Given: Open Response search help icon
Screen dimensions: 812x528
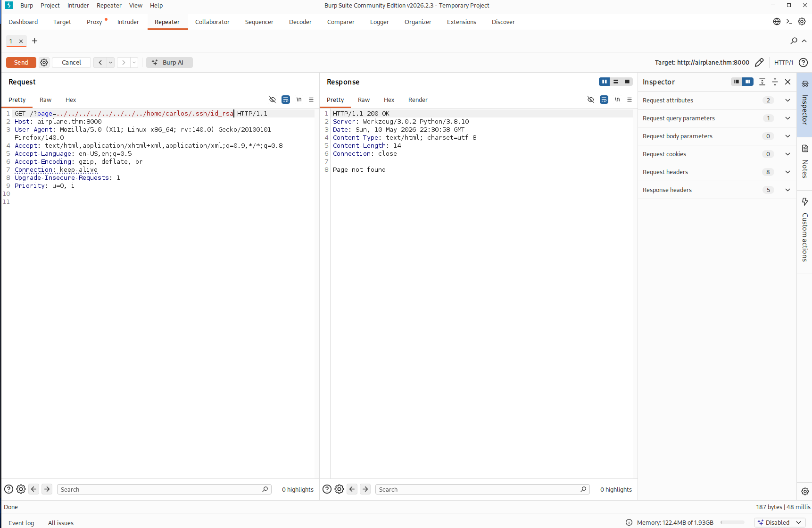Looking at the screenshot, I should coord(327,489).
